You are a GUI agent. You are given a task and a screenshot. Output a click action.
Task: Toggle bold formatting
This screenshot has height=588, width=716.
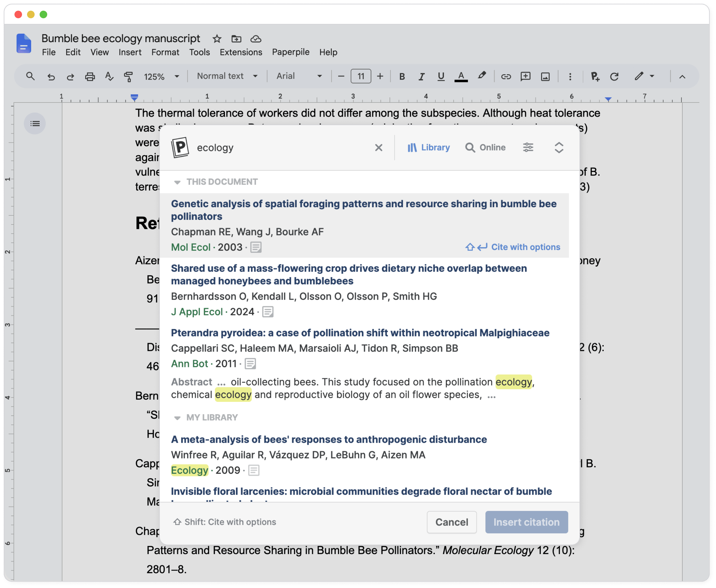click(402, 76)
